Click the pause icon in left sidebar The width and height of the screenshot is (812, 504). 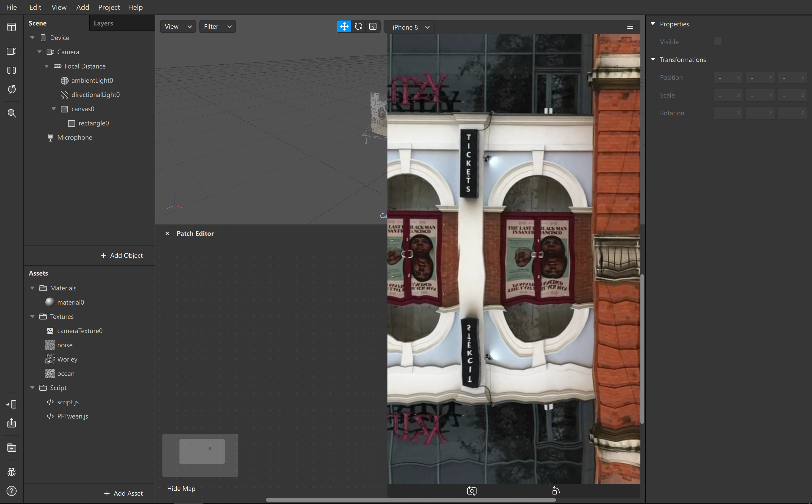(x=12, y=70)
